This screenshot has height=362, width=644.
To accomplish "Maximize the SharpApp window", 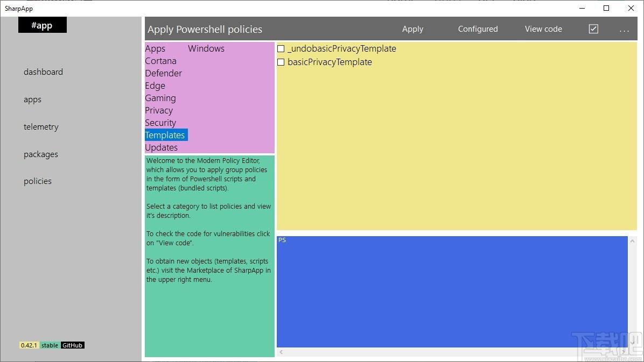I will pyautogui.click(x=606, y=8).
